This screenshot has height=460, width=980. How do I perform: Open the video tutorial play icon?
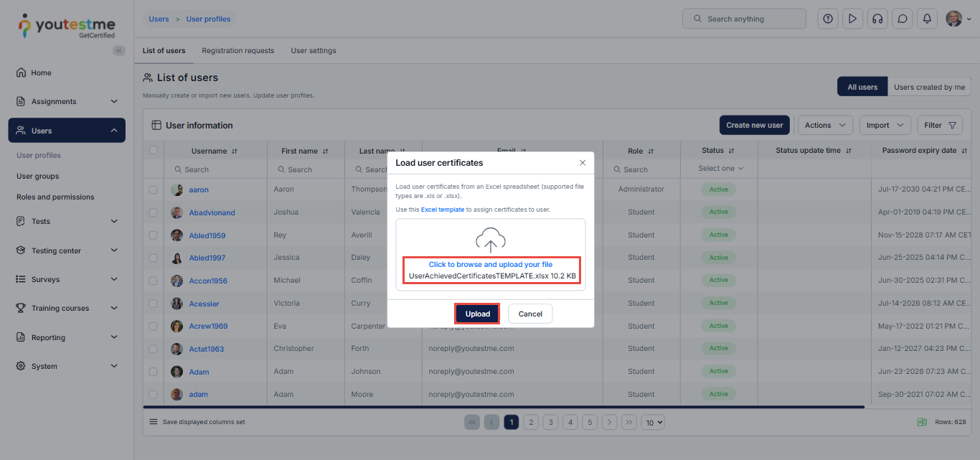point(852,19)
